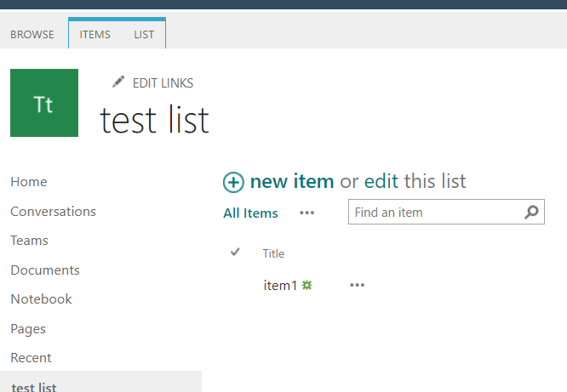567x392 pixels.
Task: Open the List ribbon tab
Action: coord(145,35)
